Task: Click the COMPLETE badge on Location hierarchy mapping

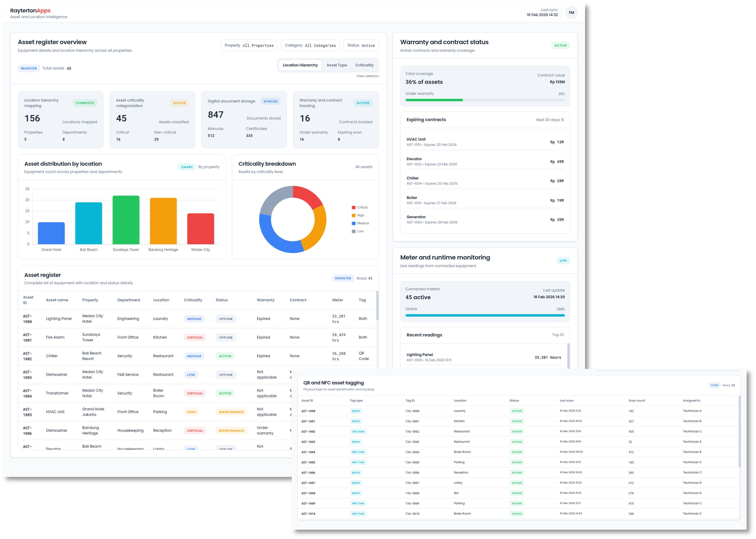Action: point(85,103)
